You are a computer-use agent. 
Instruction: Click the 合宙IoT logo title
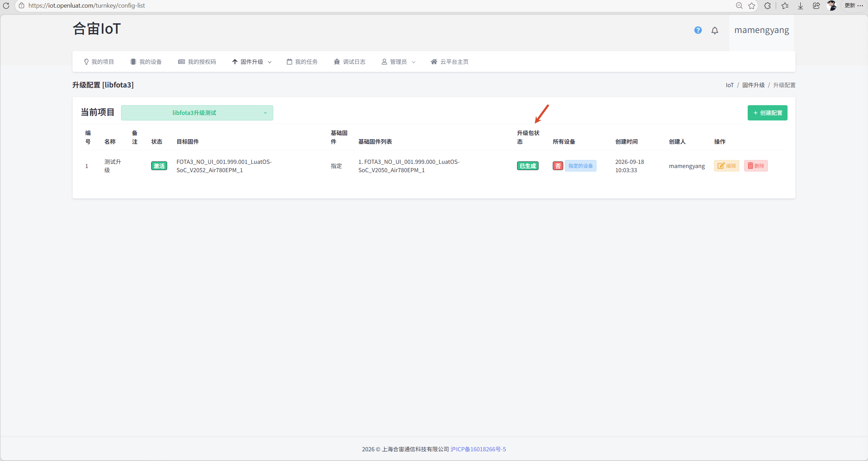click(x=97, y=29)
